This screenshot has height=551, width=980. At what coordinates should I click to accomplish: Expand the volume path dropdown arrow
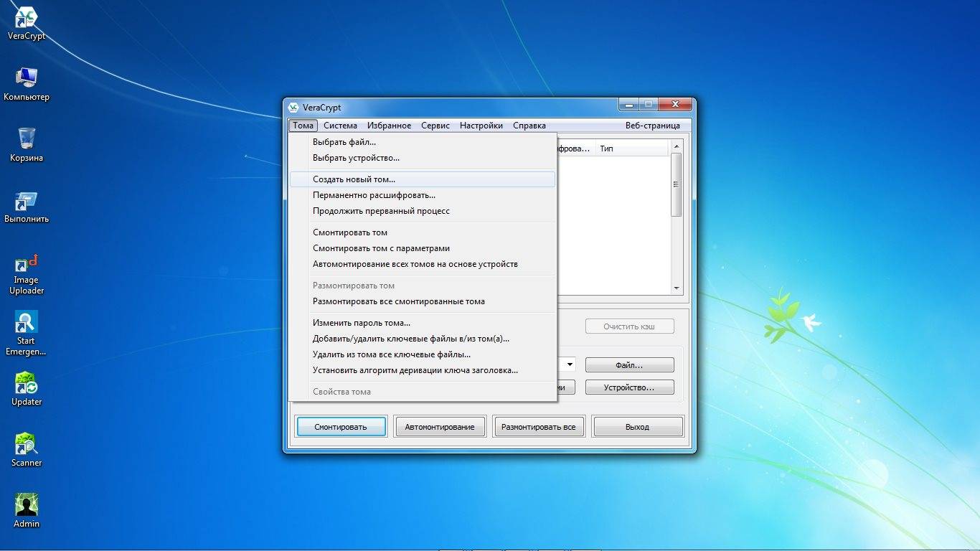point(570,364)
